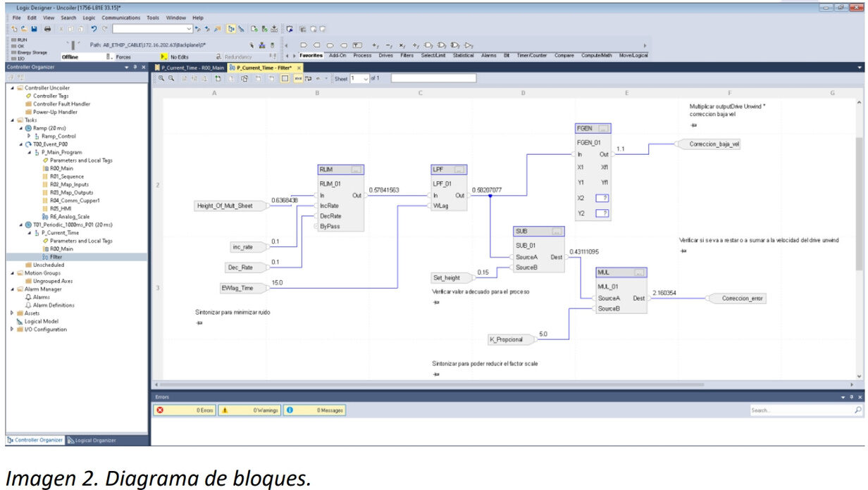Collapse the Tasks folder in the organizer

pyautogui.click(x=11, y=120)
